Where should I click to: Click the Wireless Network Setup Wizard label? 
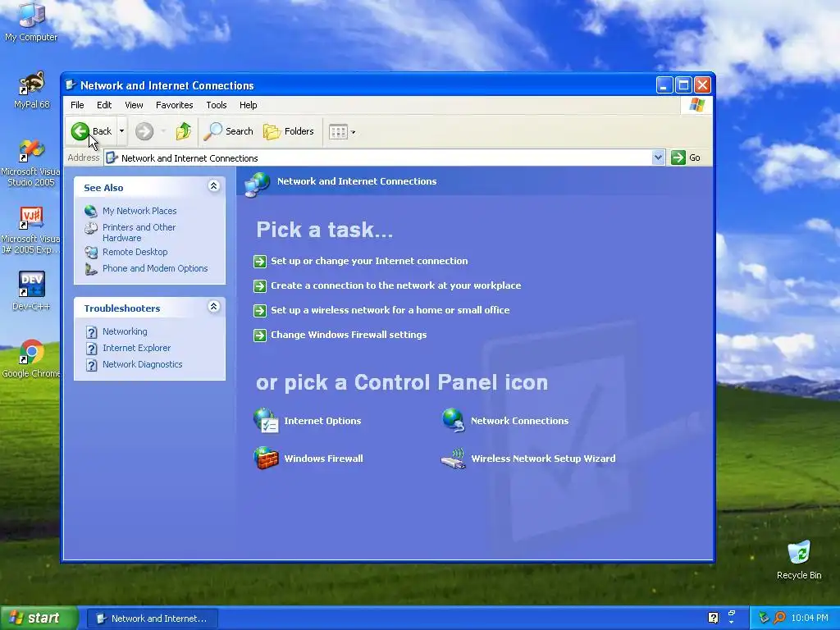pyautogui.click(x=543, y=459)
